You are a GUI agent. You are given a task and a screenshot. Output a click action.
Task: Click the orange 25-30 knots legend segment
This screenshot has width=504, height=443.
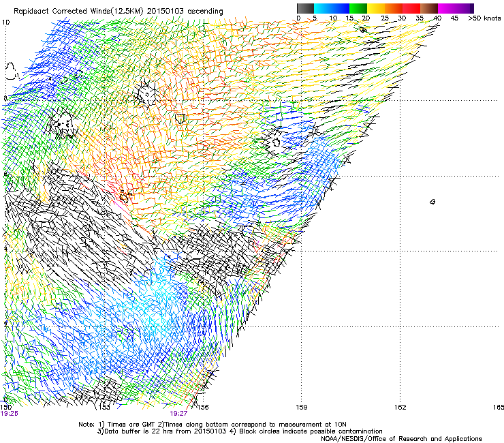pos(394,8)
